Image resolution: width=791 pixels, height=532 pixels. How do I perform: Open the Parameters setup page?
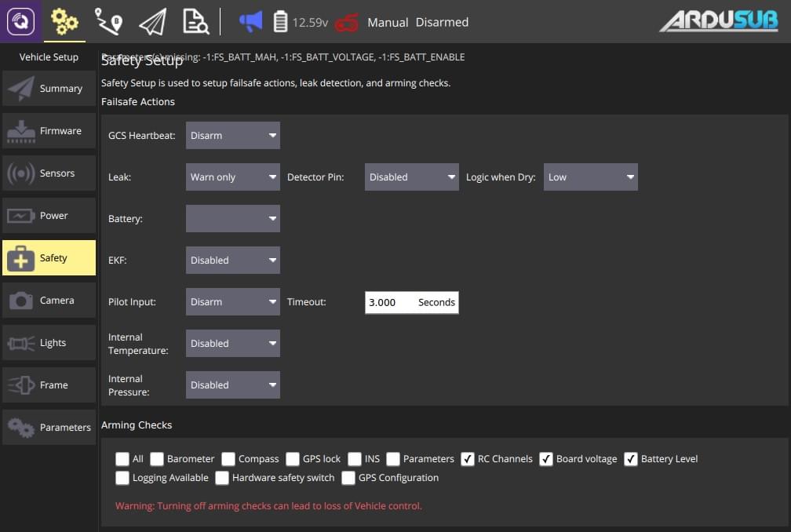point(49,427)
